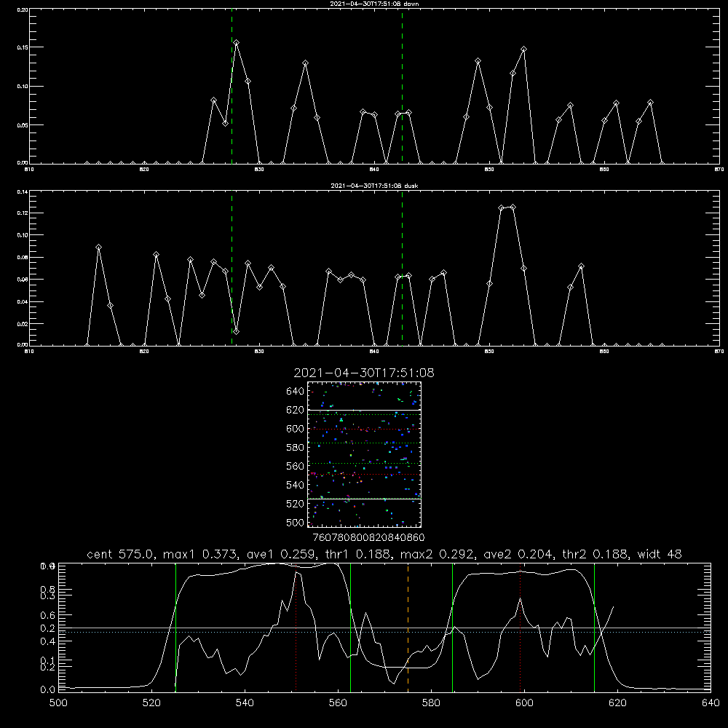The width and height of the screenshot is (728, 728).
Task: Click the '580' x-axis label of the profile plot
Action: pyautogui.click(x=431, y=703)
